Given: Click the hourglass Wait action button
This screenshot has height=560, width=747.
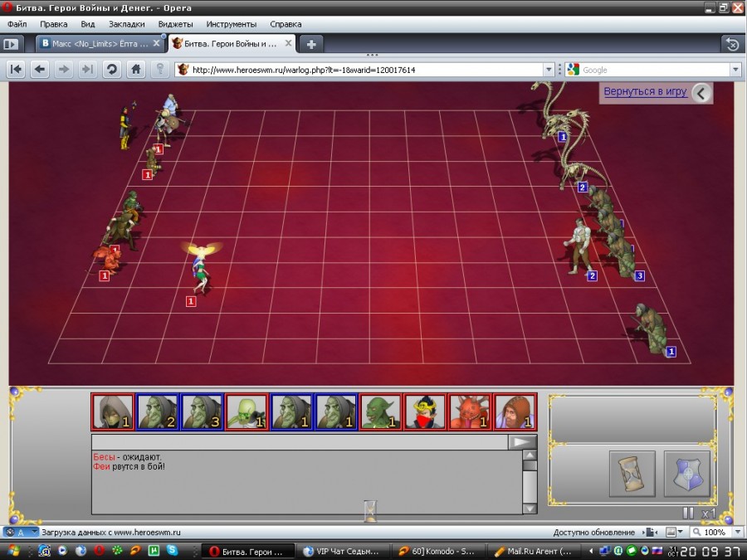Looking at the screenshot, I should click(x=632, y=474).
